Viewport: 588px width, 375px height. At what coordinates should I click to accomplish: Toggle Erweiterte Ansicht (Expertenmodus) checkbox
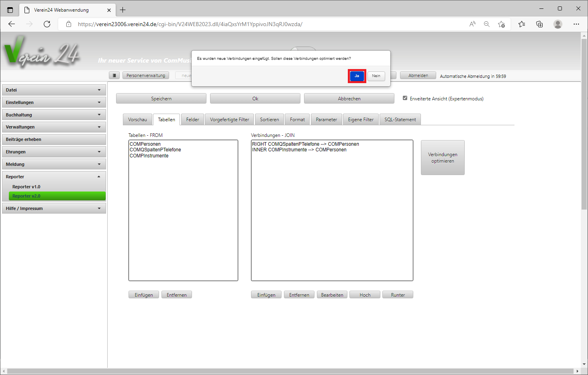point(405,98)
